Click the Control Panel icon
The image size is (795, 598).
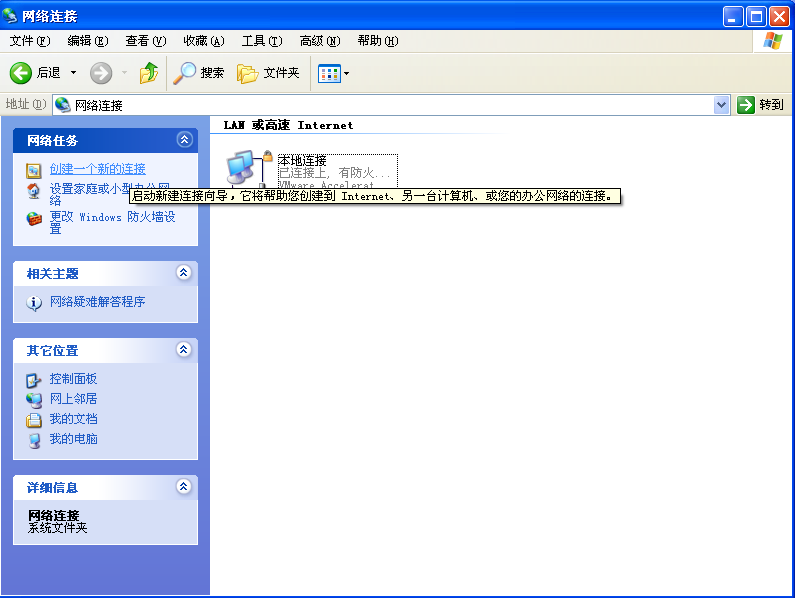[33, 380]
